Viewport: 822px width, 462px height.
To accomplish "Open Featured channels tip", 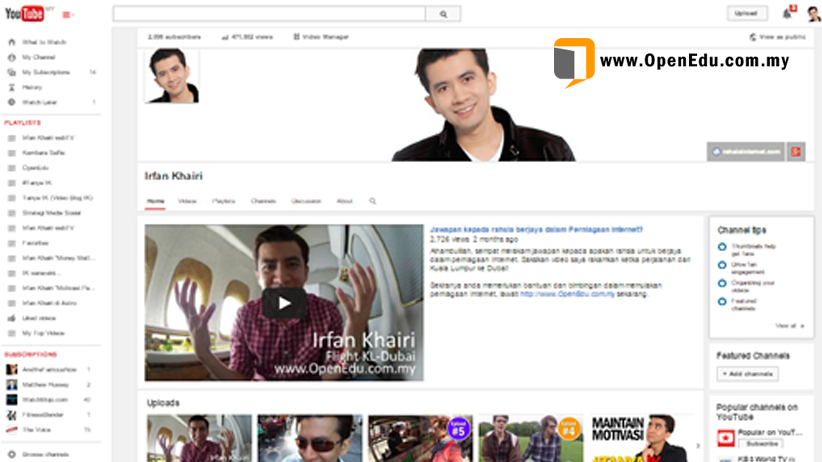I will pyautogui.click(x=743, y=305).
